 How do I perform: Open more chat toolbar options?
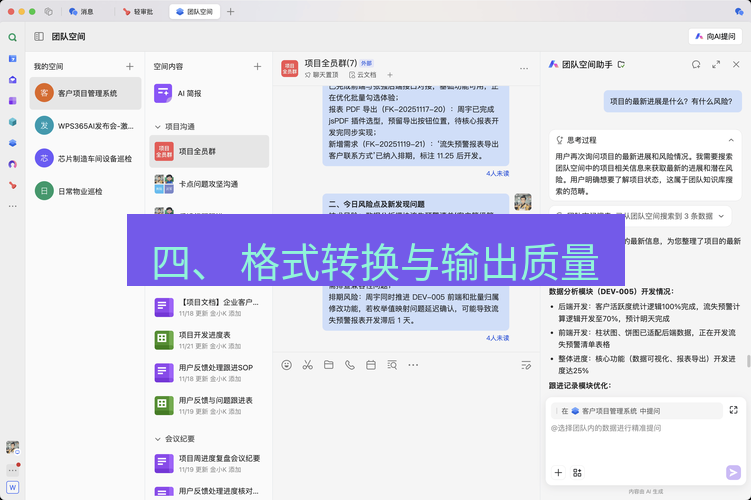click(x=413, y=365)
